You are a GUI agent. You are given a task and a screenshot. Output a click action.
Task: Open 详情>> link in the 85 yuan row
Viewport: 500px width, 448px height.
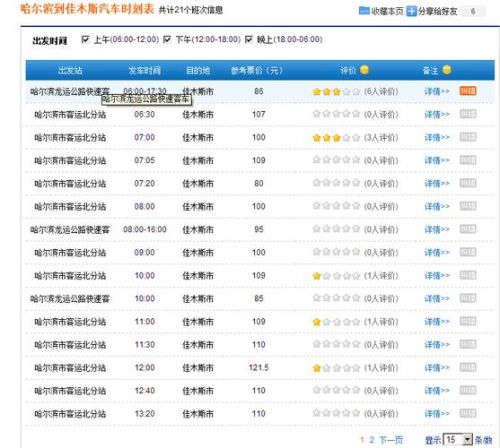[x=437, y=298]
